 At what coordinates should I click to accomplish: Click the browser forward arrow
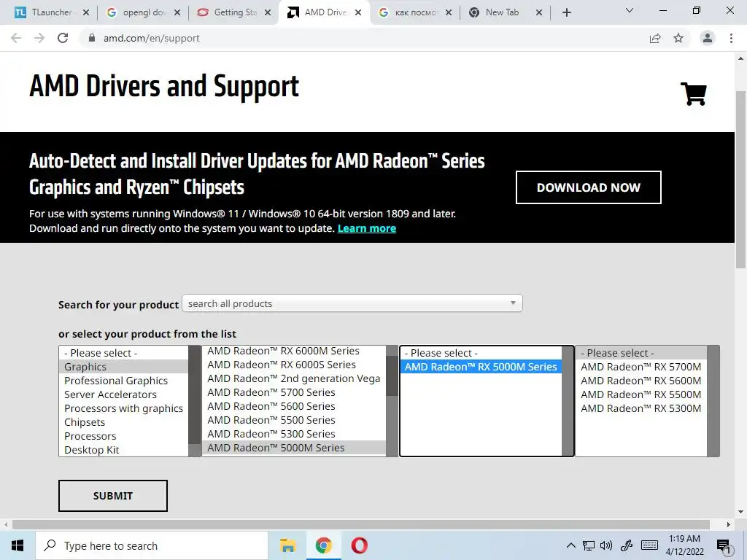(x=39, y=38)
